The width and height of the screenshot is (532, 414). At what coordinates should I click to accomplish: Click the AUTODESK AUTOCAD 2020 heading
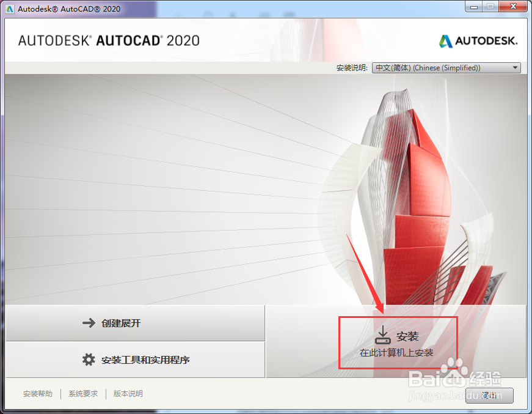click(x=109, y=41)
